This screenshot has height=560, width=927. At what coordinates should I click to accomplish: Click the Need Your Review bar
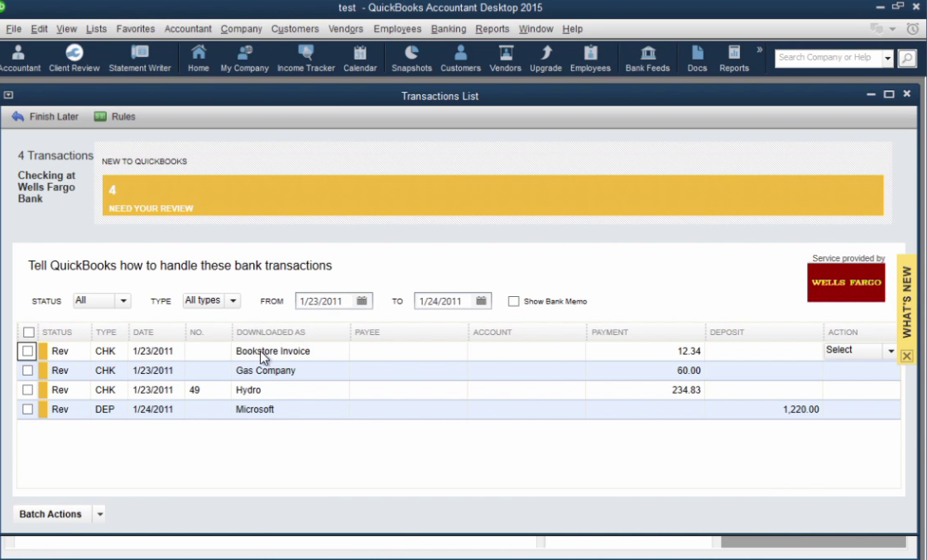493,195
